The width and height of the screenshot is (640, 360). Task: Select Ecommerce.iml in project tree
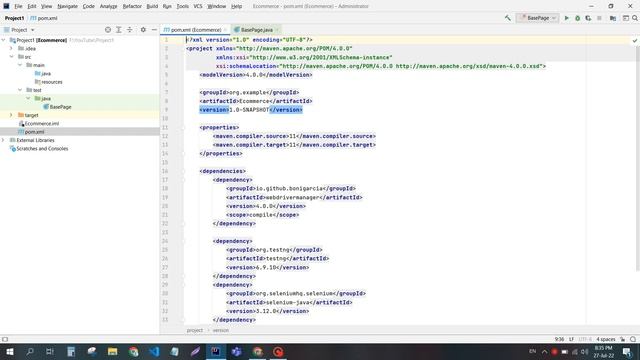39,123
